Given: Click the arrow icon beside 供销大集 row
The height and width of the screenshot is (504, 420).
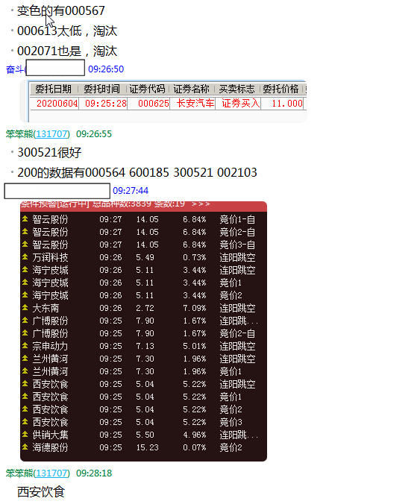Looking at the screenshot, I should 25,435.
